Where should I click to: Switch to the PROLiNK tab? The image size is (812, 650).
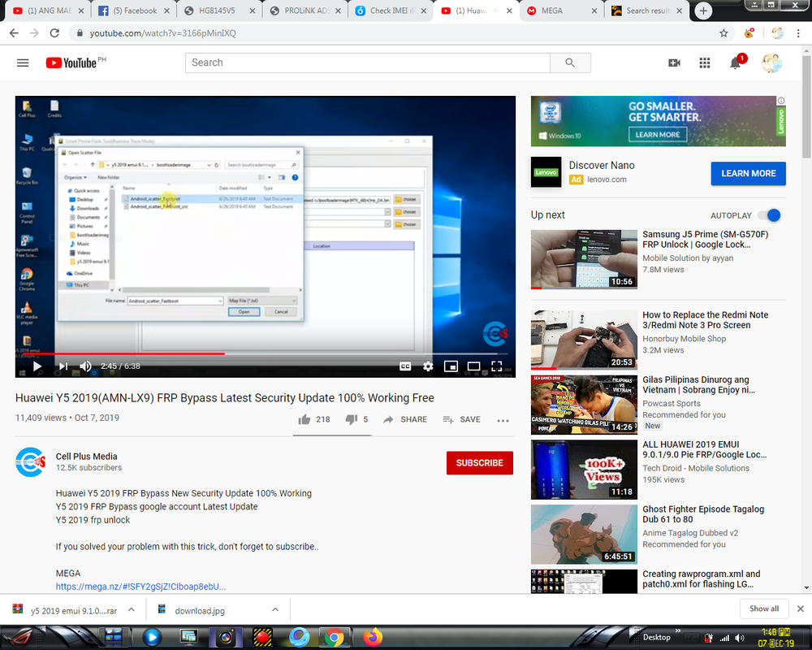pyautogui.click(x=305, y=11)
